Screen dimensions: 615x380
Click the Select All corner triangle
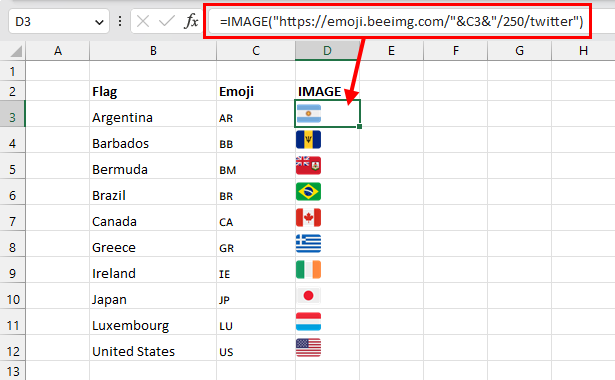(x=16, y=51)
